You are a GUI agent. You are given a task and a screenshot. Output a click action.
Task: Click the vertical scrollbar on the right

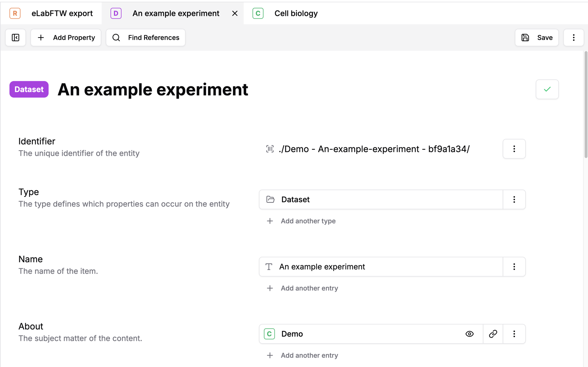585,105
